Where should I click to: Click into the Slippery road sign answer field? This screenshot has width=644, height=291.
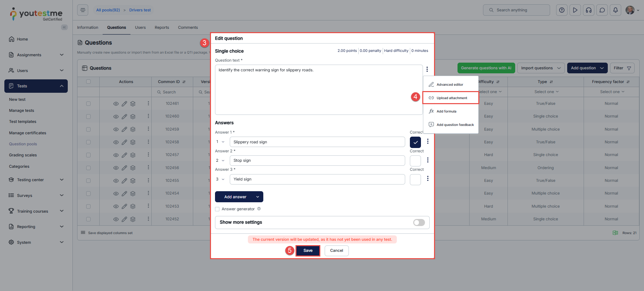click(317, 142)
